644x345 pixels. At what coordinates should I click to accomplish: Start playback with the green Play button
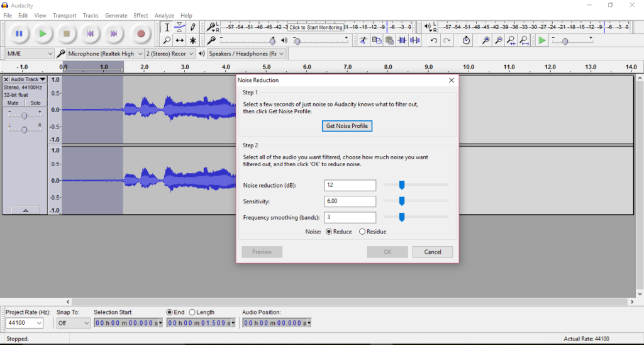(43, 34)
